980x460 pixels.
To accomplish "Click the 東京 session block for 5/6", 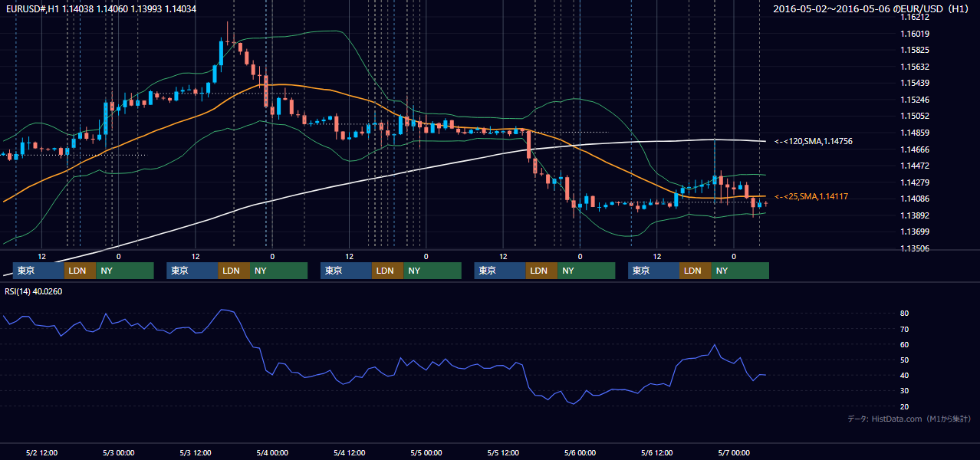I will [654, 271].
